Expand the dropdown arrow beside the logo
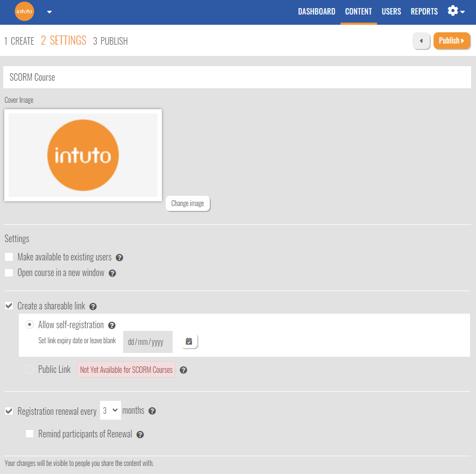 click(x=49, y=12)
